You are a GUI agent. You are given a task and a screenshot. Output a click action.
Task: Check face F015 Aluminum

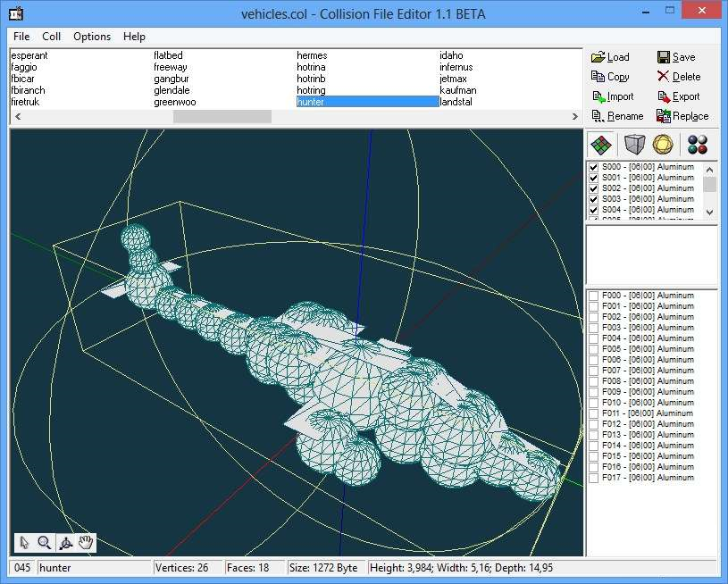593,456
